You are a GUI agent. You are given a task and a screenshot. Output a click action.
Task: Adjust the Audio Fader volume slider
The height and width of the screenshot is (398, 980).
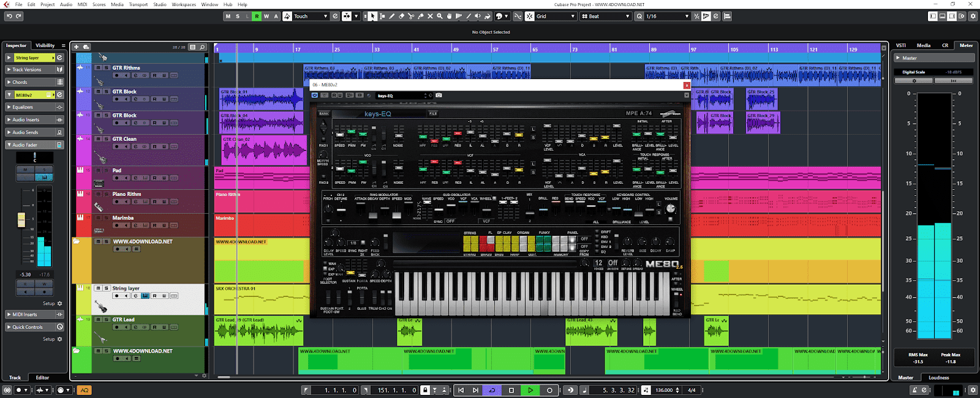point(21,219)
